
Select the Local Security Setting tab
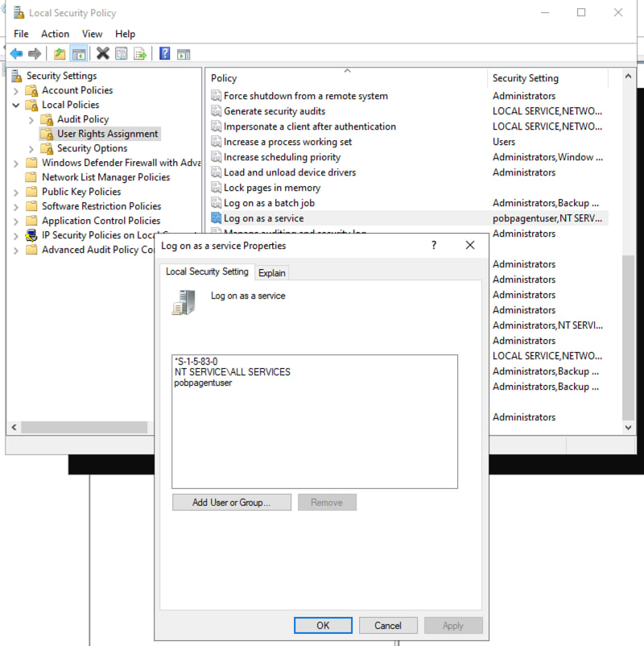pos(207,271)
